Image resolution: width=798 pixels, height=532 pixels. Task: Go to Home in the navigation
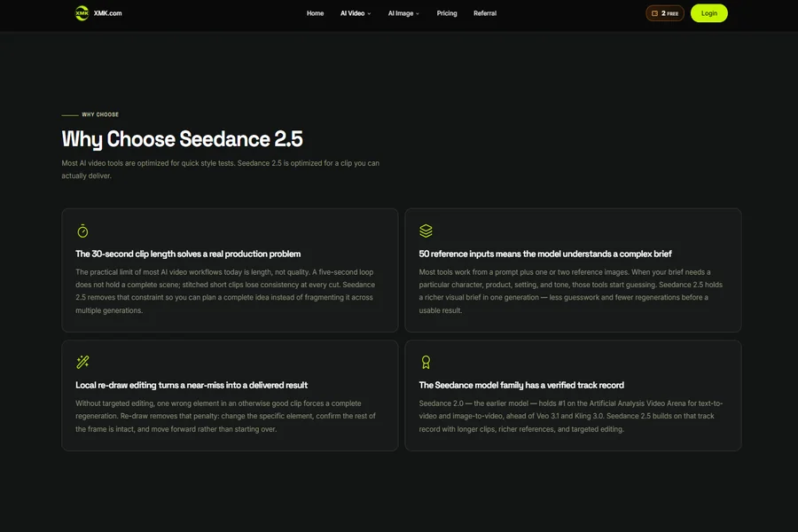[x=315, y=13]
